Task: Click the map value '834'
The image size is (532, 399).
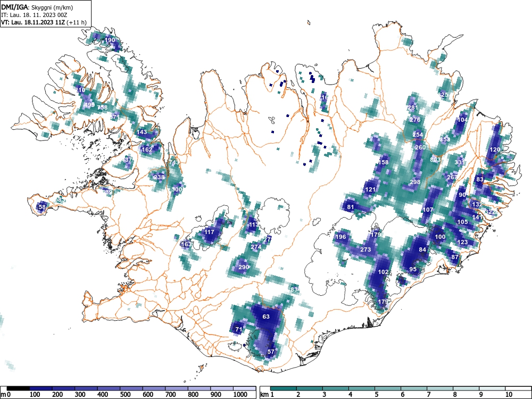Action: pyautogui.click(x=295, y=289)
